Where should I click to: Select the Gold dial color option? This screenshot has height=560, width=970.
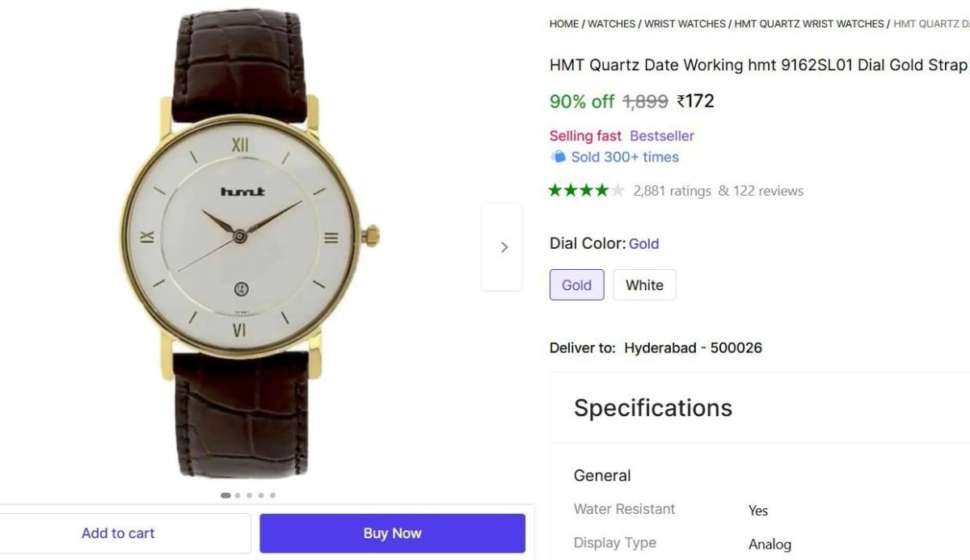[576, 284]
